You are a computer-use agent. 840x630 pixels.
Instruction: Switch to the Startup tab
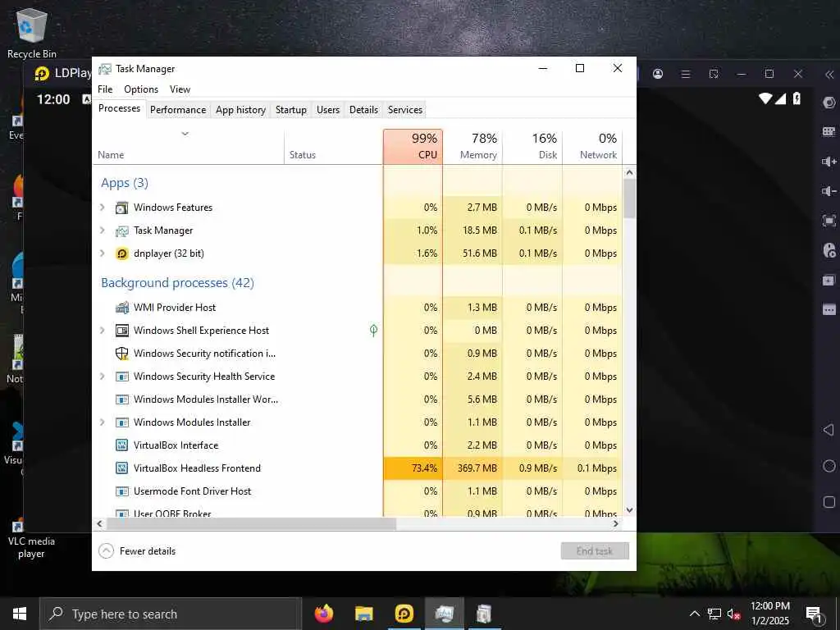[x=291, y=110]
